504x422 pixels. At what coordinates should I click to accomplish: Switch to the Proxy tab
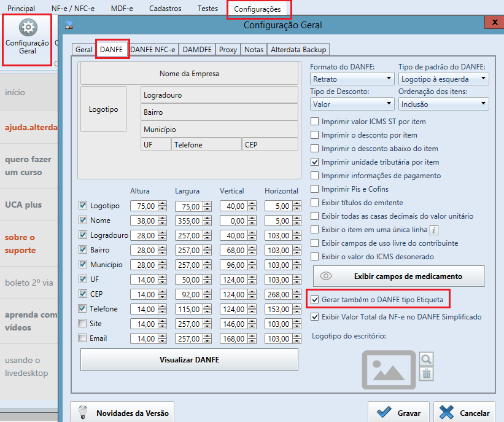228,50
